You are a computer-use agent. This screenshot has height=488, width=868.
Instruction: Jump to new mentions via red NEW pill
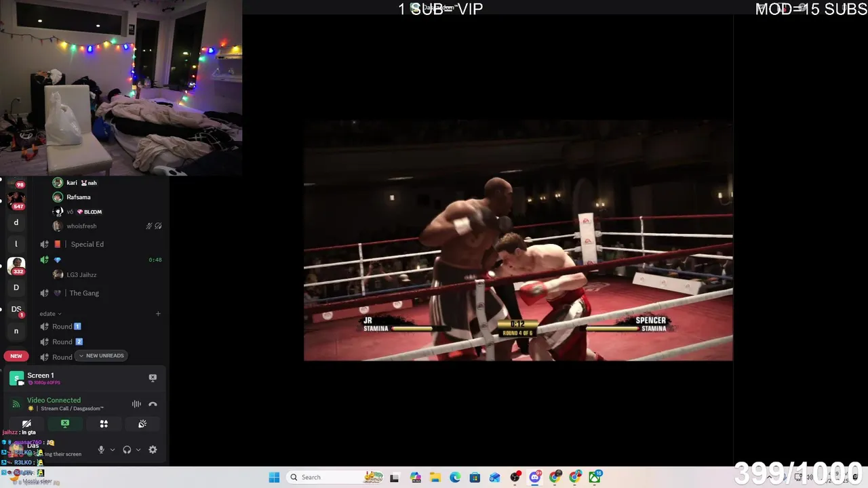(16, 356)
